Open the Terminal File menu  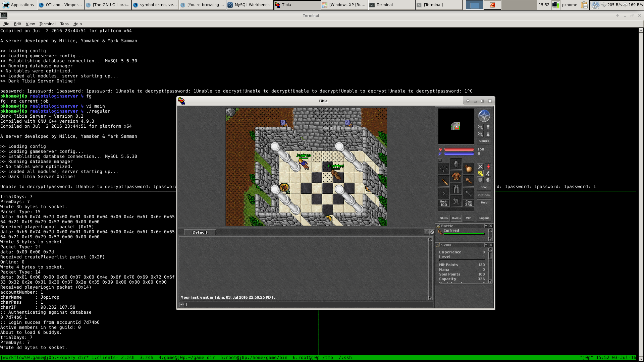(6, 24)
